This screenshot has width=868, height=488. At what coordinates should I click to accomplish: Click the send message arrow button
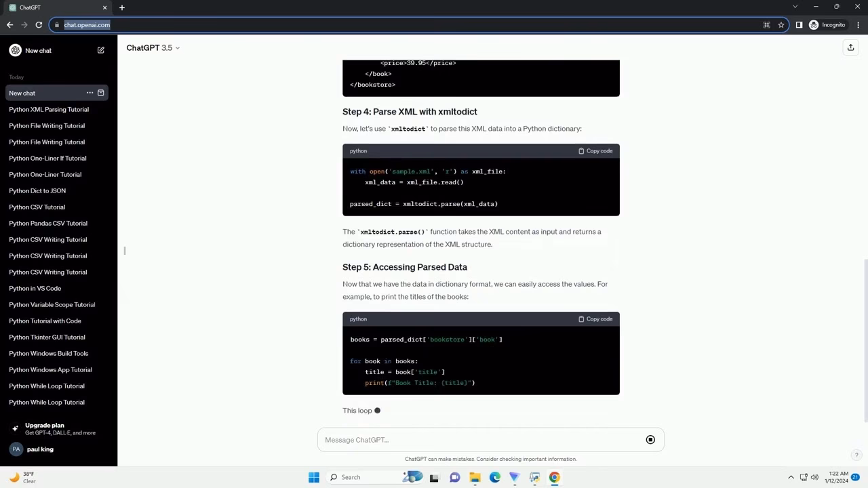(650, 439)
